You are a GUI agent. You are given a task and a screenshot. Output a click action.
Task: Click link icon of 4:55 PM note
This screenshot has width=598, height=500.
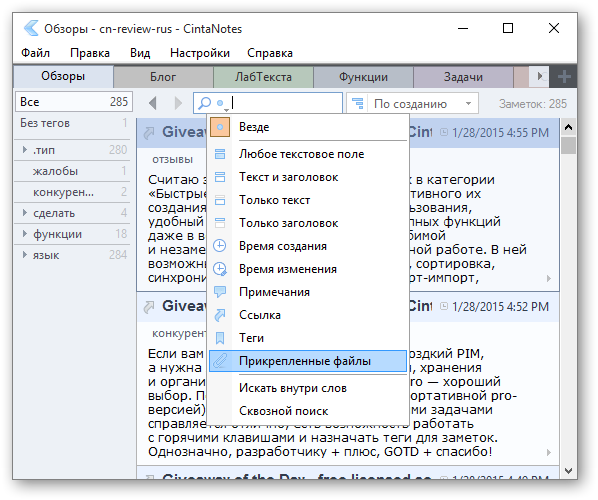149,133
